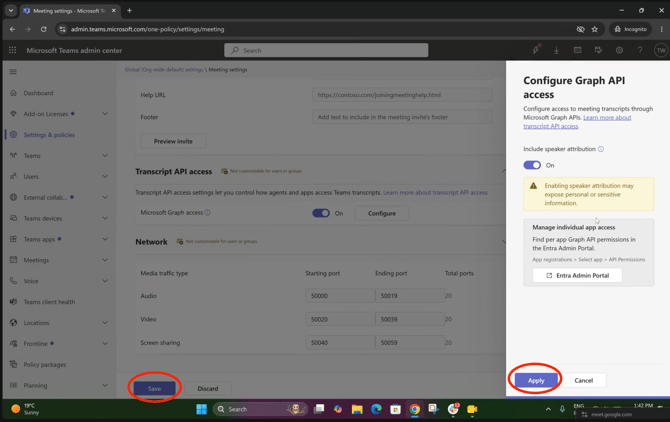
Task: Open Learn more about transcript API access in panel
Action: [x=577, y=122]
